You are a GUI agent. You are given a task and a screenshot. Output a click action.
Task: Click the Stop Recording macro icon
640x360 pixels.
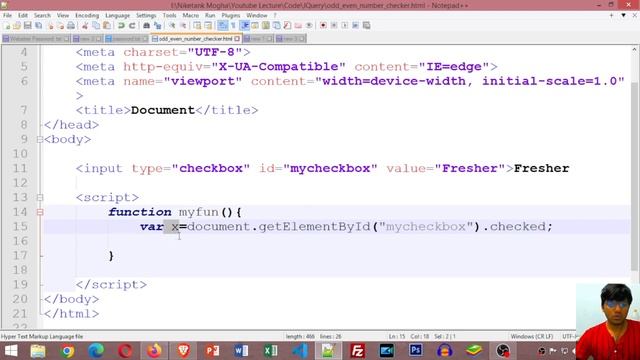(x=334, y=25)
